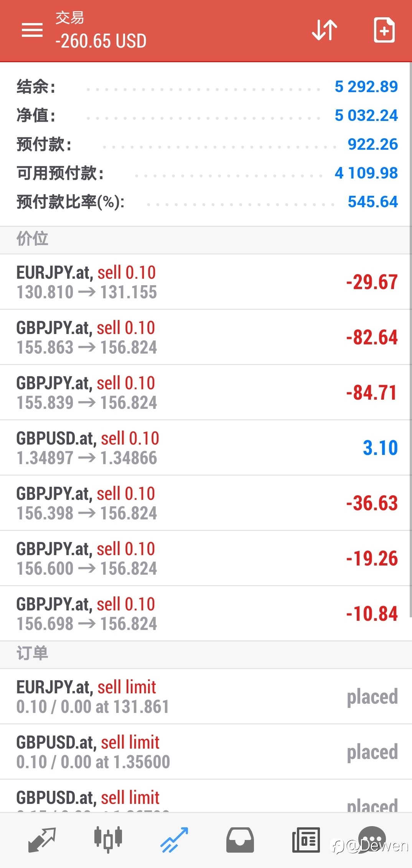The width and height of the screenshot is (412, 868).
Task: Select GBPJPY.at position opened at 155.839
Action: [206, 392]
